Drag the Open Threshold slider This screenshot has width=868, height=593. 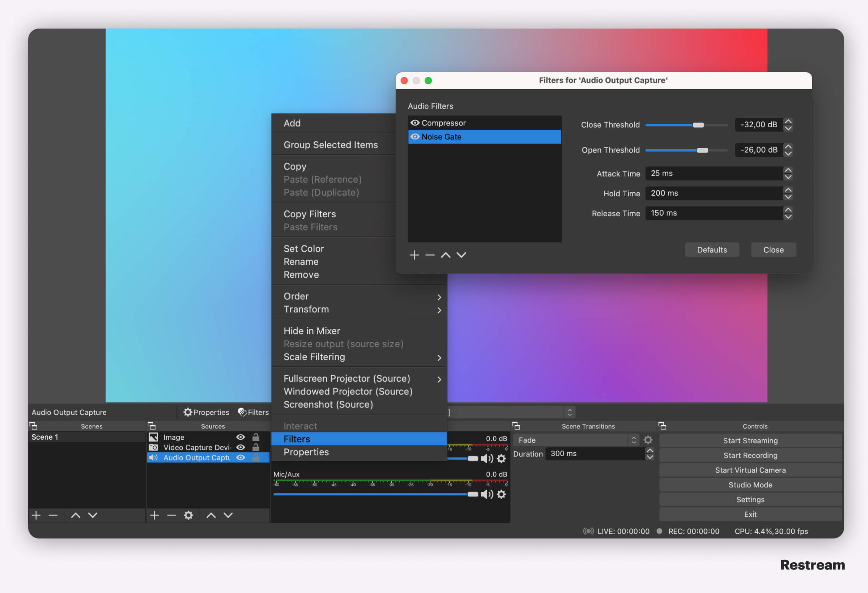point(701,149)
